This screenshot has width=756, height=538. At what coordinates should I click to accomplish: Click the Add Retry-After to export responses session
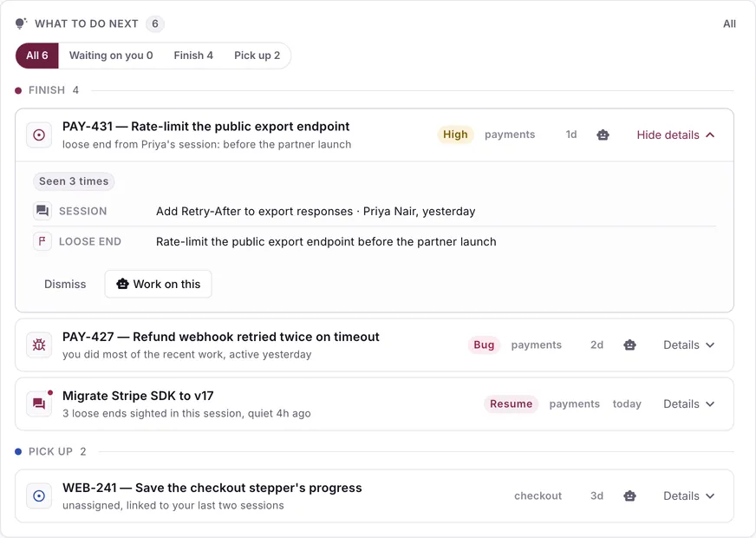click(x=316, y=212)
